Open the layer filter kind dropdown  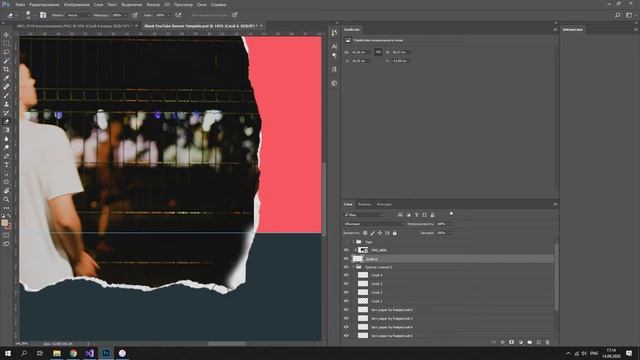(363, 215)
